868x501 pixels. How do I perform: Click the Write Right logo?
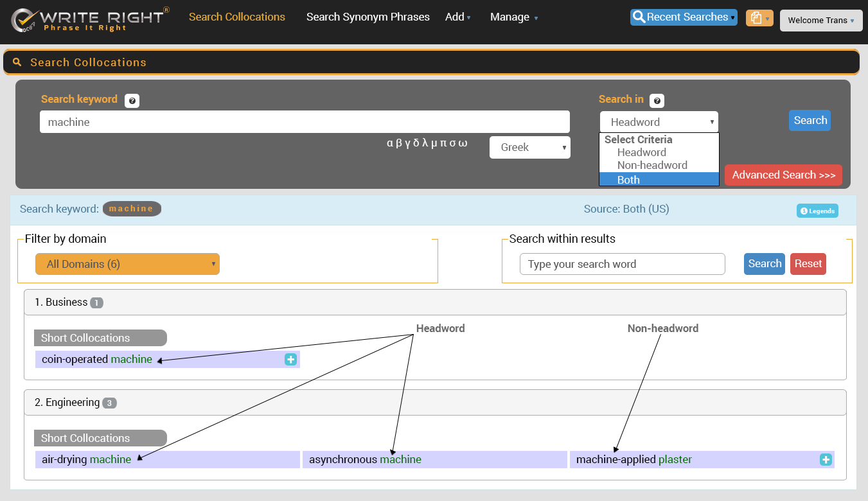[90, 19]
